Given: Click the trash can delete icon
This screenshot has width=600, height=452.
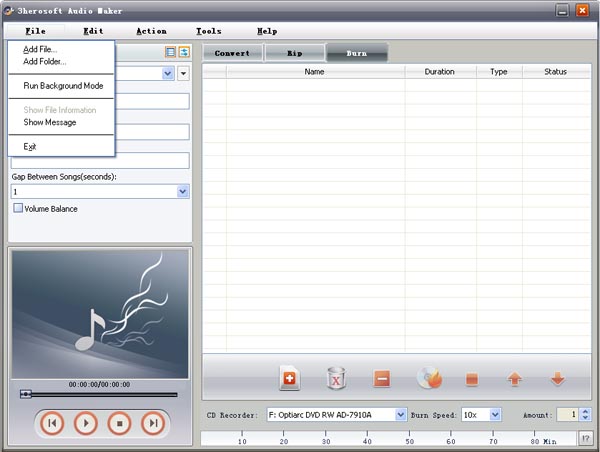Looking at the screenshot, I should (337, 379).
